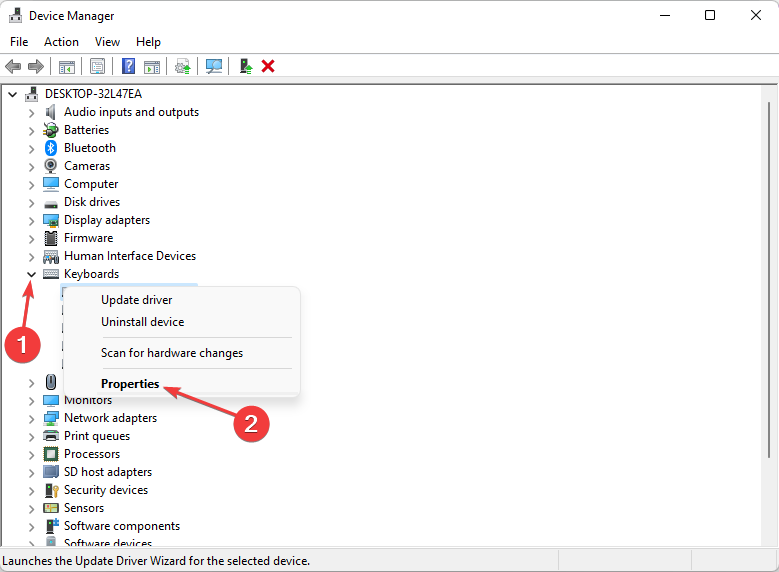
Task: Click the Disk drives icon
Action: coord(51,204)
